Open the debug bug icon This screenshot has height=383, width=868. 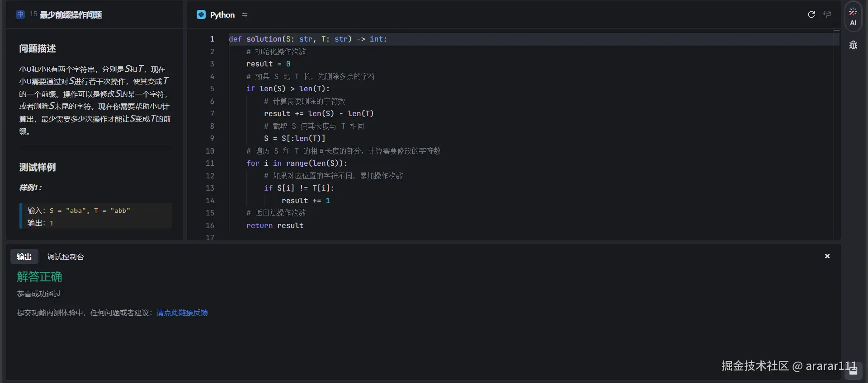[853, 45]
